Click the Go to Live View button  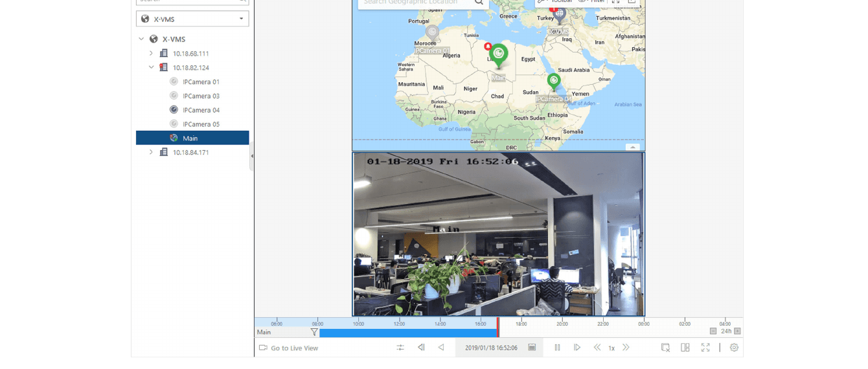[289, 348]
